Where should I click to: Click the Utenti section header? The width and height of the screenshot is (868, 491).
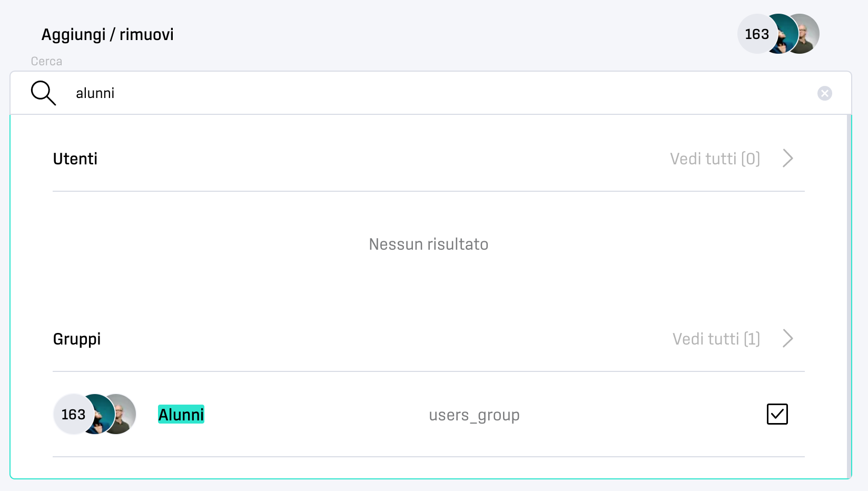(x=75, y=159)
